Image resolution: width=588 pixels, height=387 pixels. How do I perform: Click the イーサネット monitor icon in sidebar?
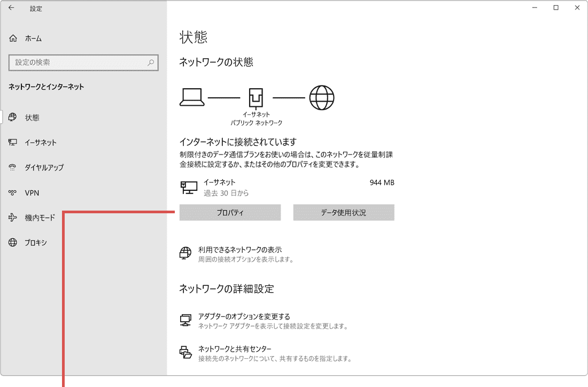(13, 142)
